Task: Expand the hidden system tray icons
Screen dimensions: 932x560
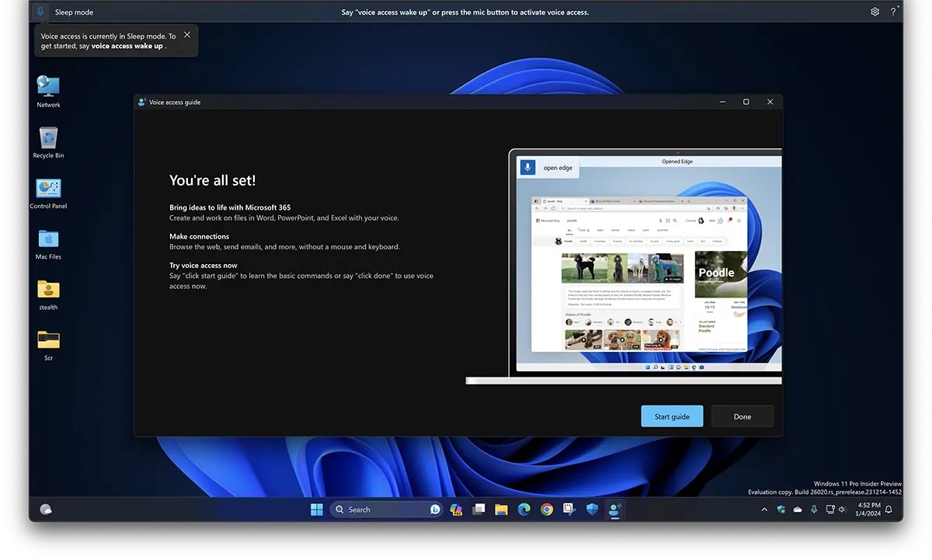Action: click(764, 510)
